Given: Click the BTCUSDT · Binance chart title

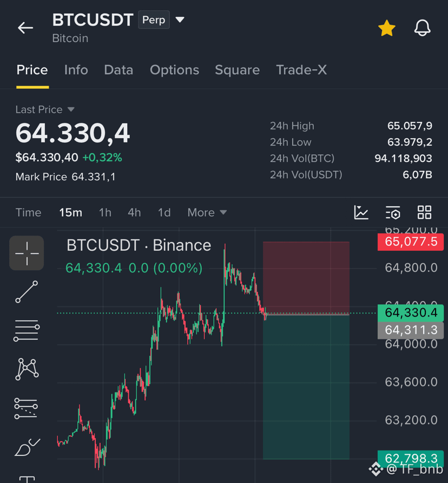Looking at the screenshot, I should tap(139, 245).
